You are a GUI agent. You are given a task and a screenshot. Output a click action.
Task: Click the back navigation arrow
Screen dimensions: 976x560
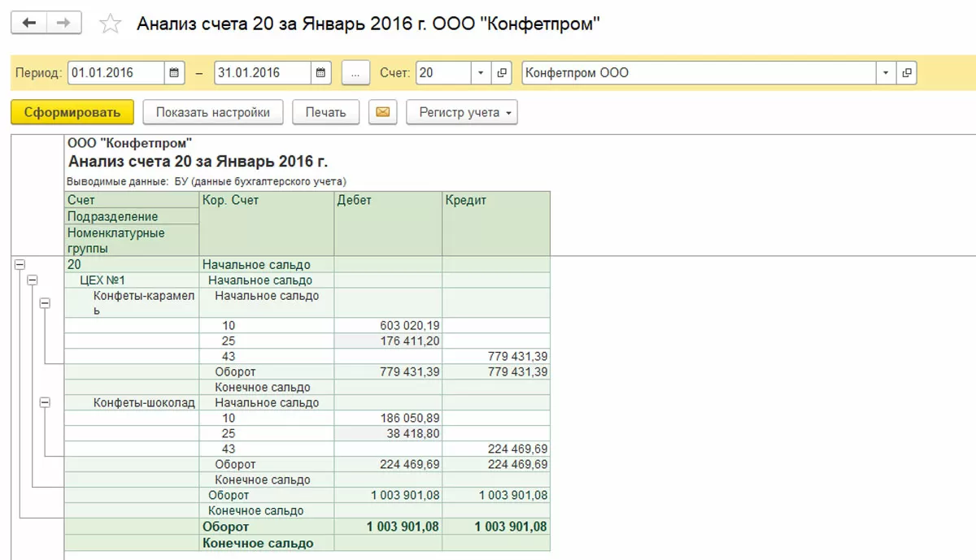point(29,24)
